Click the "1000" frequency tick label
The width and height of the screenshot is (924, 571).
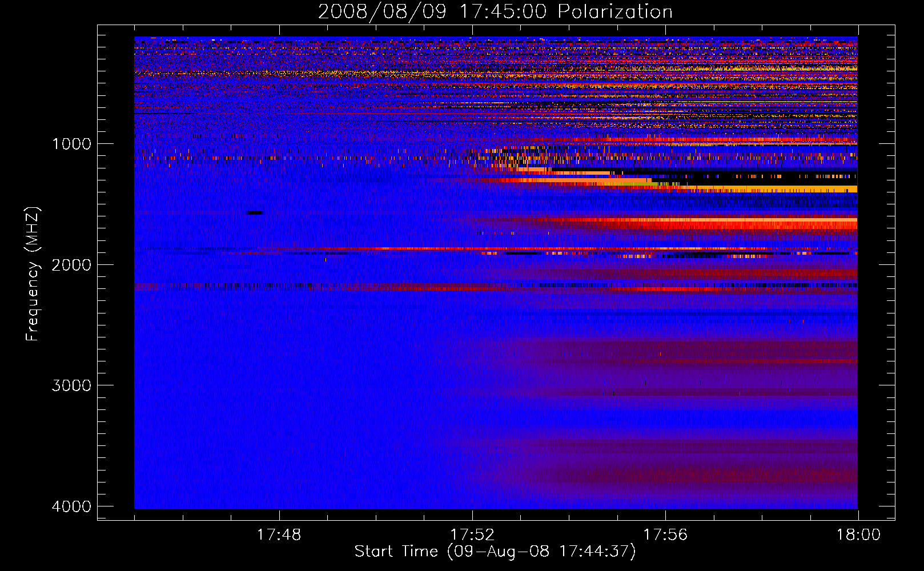click(71, 144)
